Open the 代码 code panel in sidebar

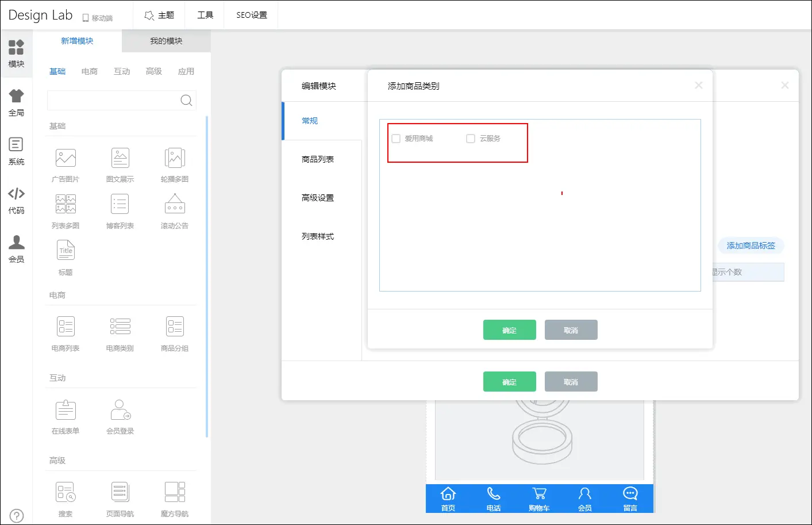(x=16, y=200)
